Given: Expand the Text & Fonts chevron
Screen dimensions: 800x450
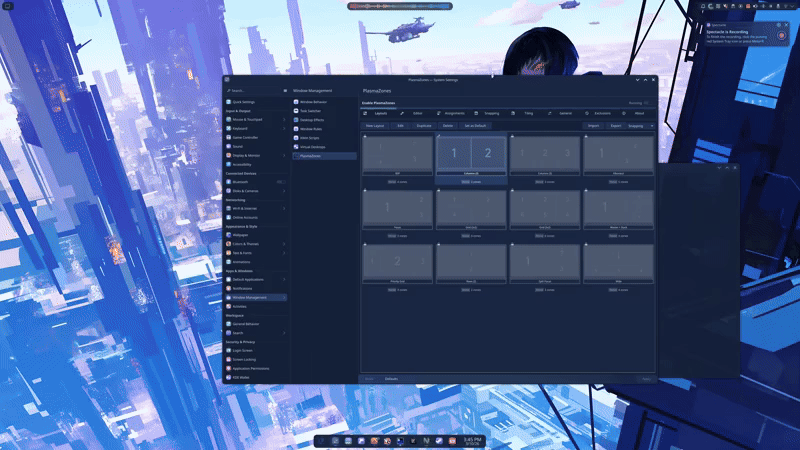Looking at the screenshot, I should click(284, 253).
